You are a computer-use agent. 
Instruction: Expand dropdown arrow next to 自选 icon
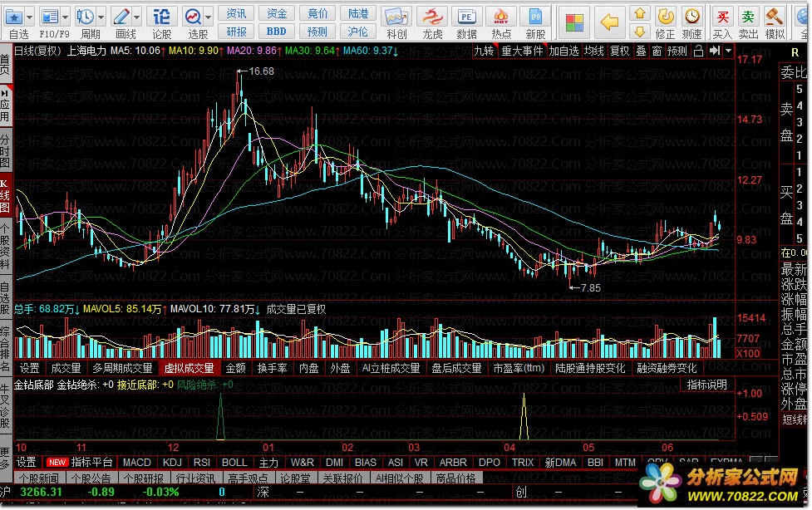(30, 17)
